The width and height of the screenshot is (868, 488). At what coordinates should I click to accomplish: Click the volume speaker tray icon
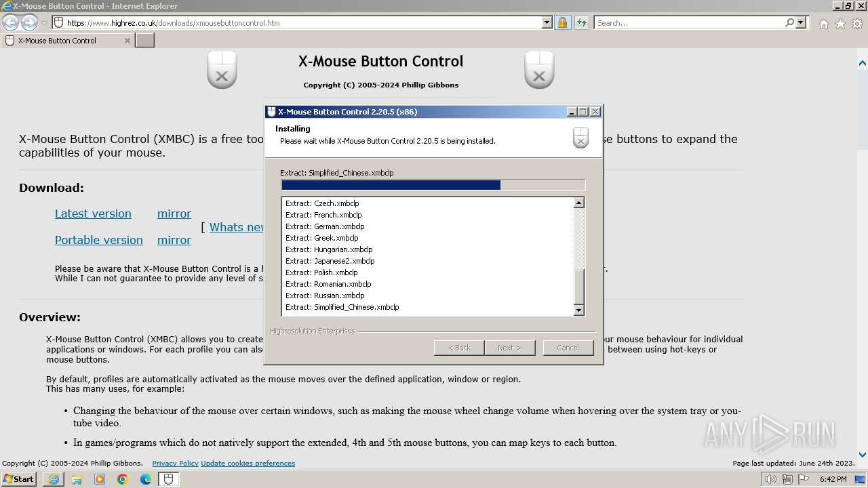pos(770,479)
